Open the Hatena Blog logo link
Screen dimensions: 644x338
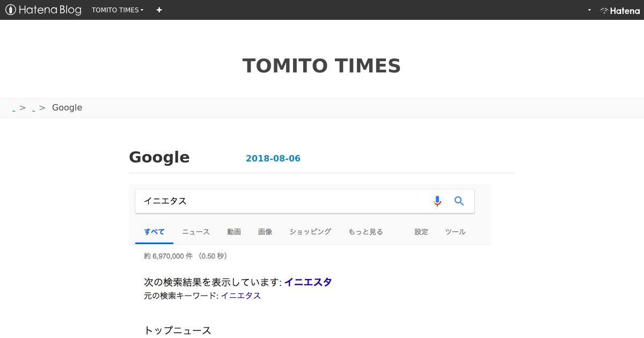coord(43,10)
